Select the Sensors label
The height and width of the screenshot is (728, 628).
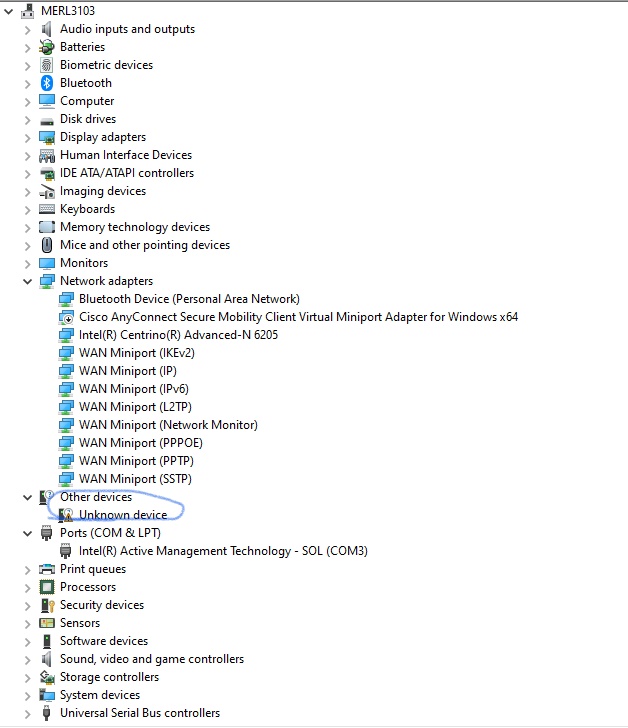(80, 623)
